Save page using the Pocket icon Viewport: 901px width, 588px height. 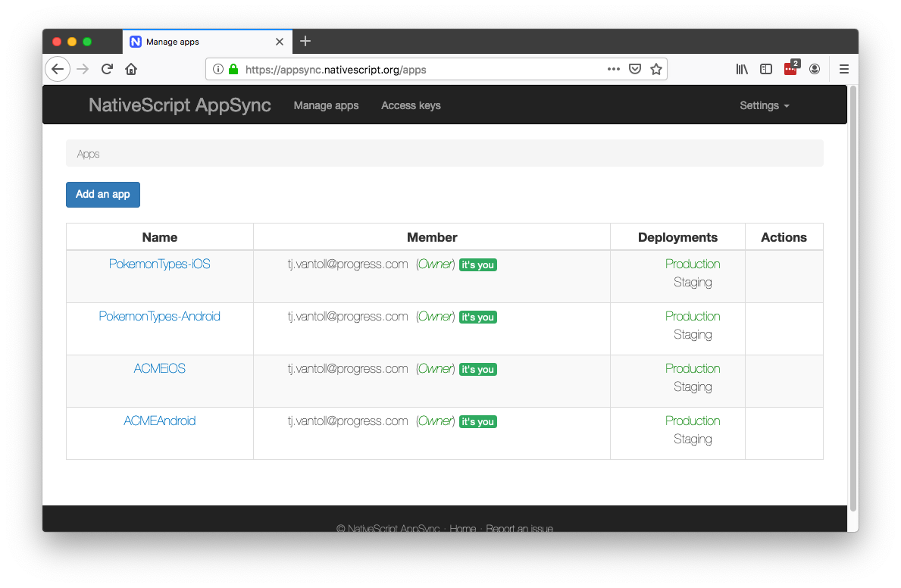tap(635, 69)
